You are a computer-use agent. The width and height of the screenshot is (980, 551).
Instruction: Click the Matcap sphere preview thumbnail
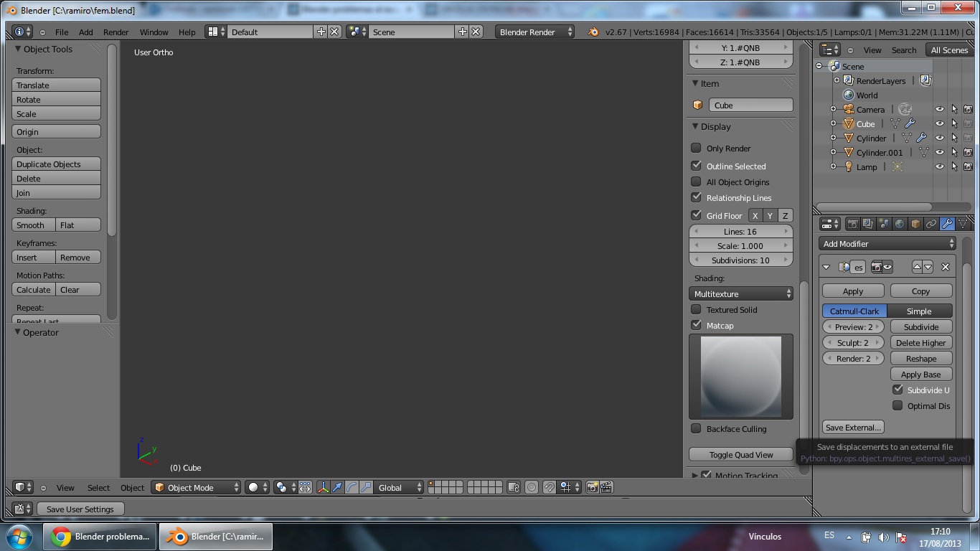[x=741, y=377]
